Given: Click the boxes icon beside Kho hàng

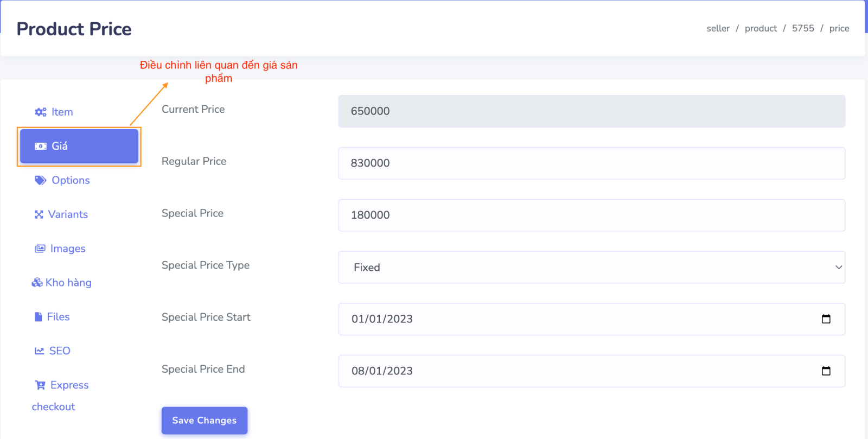Looking at the screenshot, I should point(37,283).
